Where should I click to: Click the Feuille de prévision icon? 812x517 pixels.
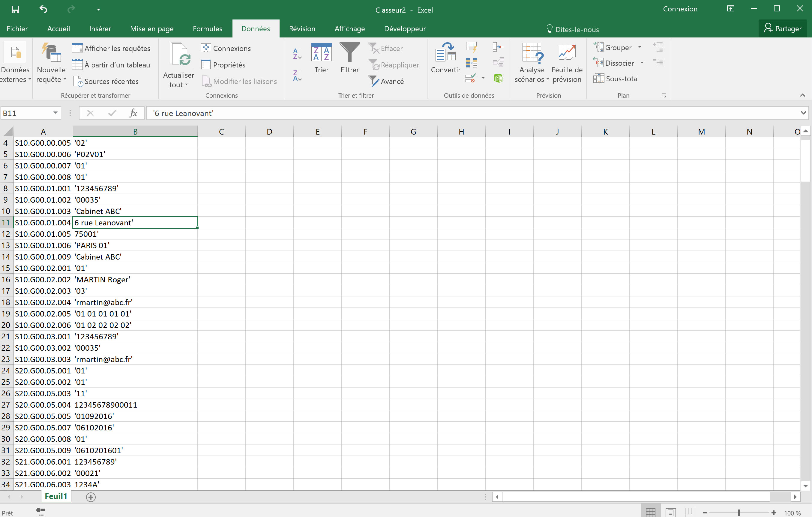567,53
